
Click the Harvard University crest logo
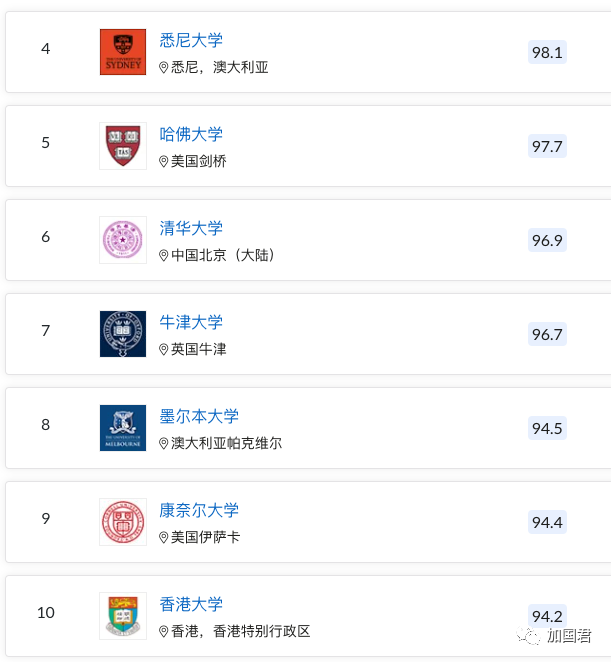(x=123, y=146)
